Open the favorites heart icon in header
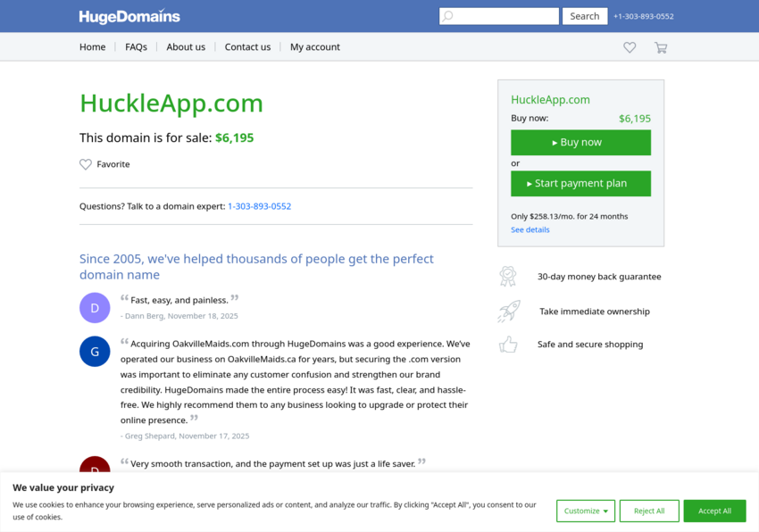 [x=630, y=47]
